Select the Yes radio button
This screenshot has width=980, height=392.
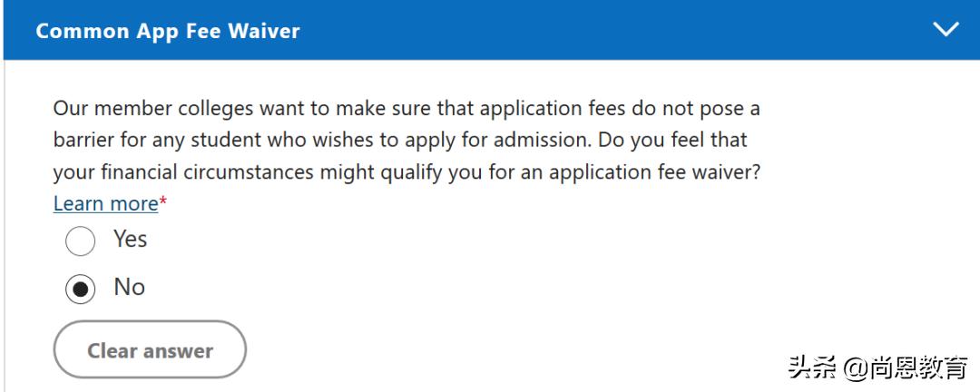point(81,241)
